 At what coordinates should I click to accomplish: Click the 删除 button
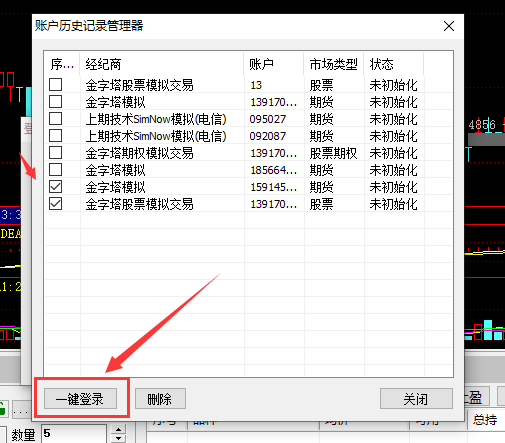tap(160, 399)
